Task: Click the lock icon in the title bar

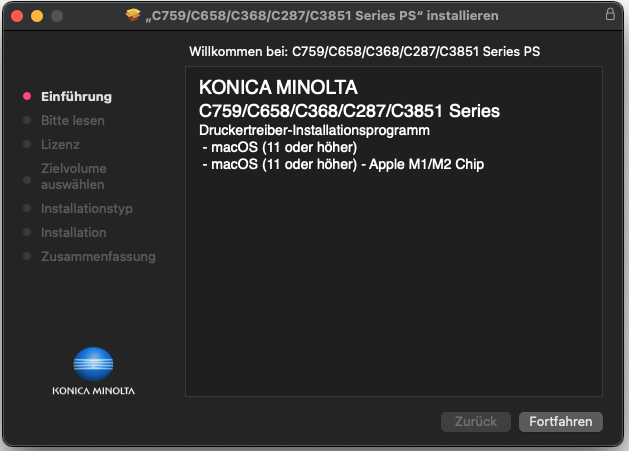Action: (610, 16)
